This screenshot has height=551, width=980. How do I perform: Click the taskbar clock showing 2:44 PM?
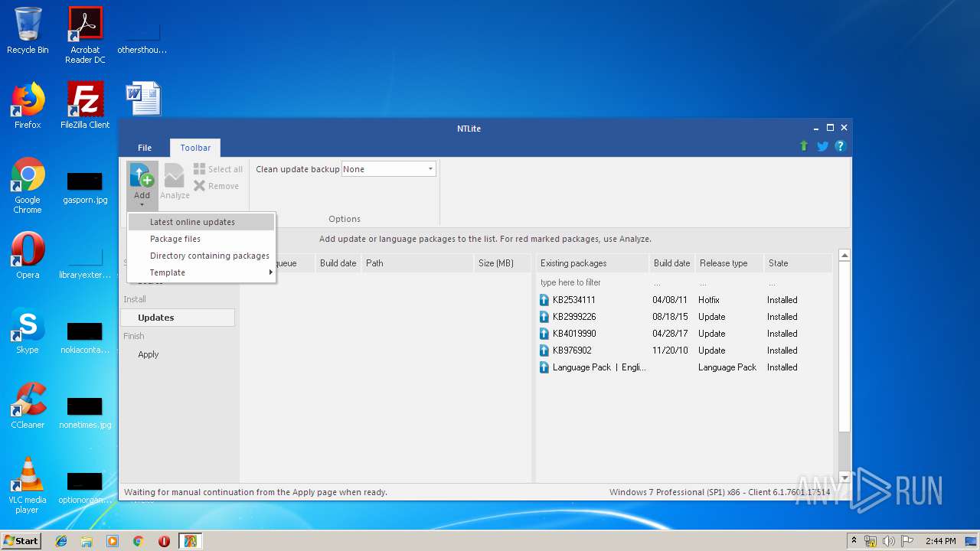tap(940, 541)
